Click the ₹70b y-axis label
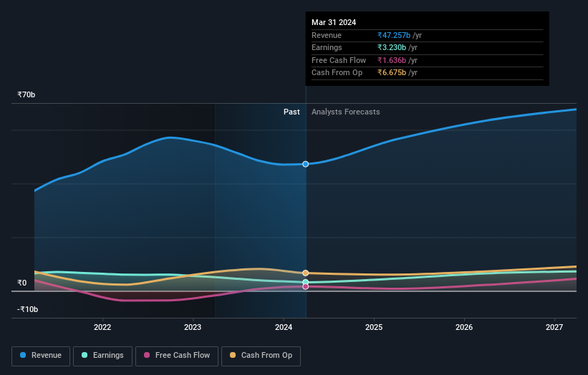This screenshot has height=375, width=588. point(26,94)
